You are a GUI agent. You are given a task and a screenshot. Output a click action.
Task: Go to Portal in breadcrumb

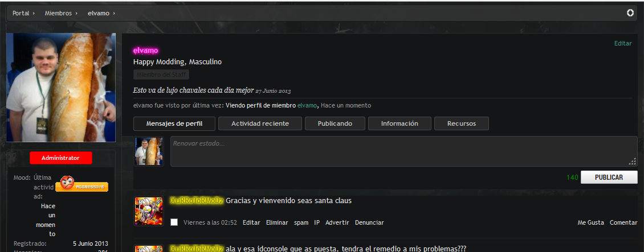point(21,13)
